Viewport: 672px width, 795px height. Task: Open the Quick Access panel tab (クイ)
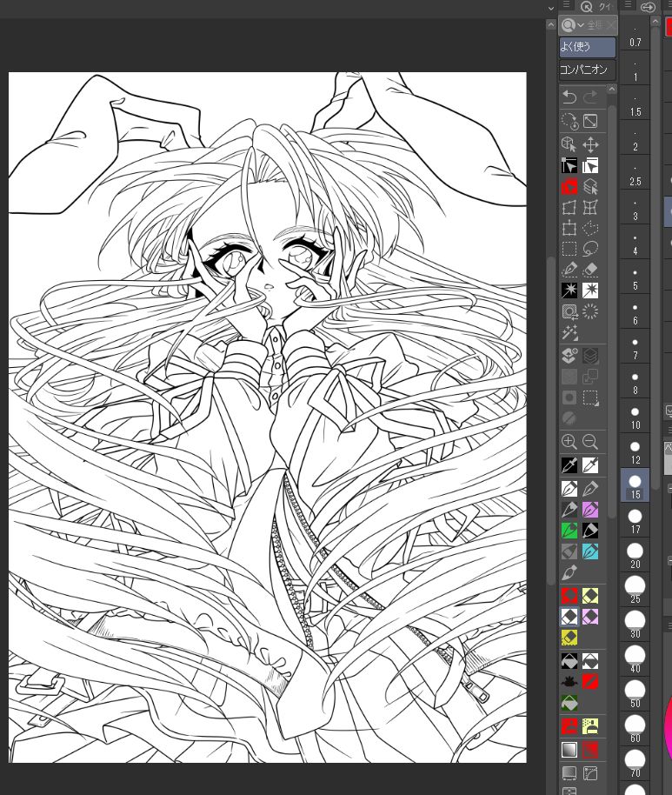pyautogui.click(x=596, y=7)
